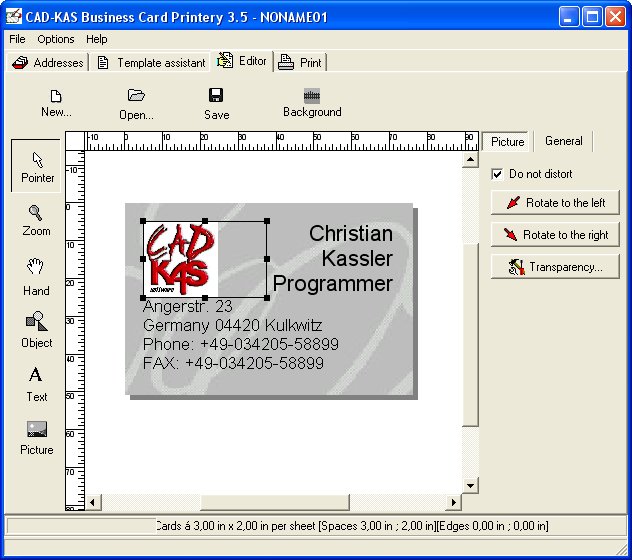Uncheck the Do not distort checkbox
This screenshot has width=632, height=560.
click(497, 174)
